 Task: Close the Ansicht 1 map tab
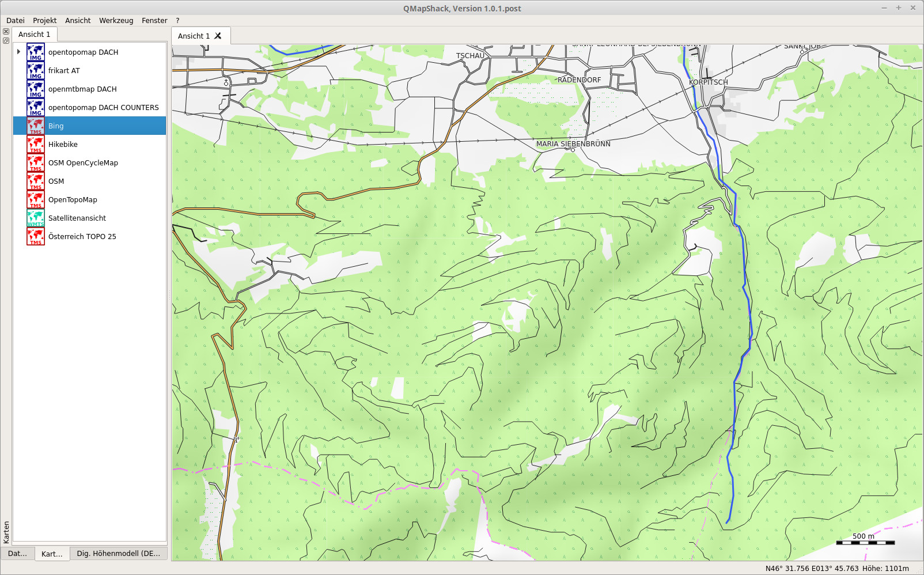tap(218, 36)
